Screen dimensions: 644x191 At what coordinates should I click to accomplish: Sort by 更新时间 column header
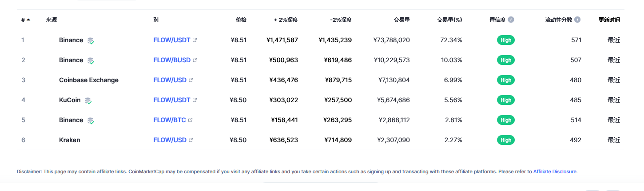pos(609,20)
